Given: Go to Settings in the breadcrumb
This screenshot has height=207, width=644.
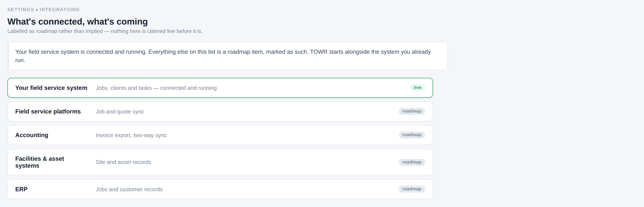Looking at the screenshot, I should point(21,9).
